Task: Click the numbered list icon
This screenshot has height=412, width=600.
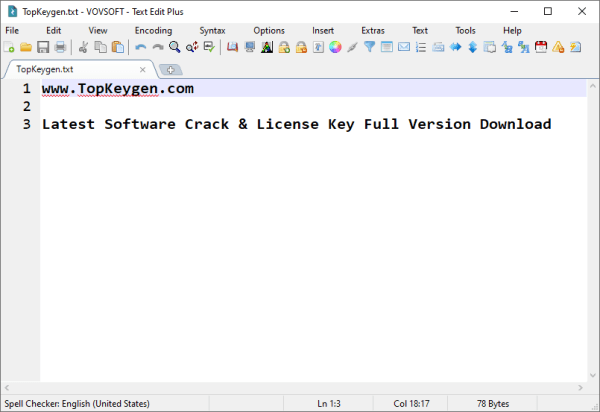Action: (x=421, y=47)
